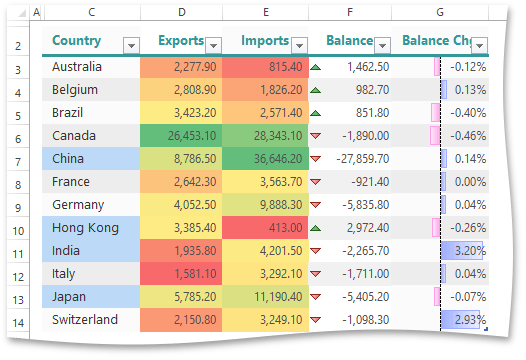Screen dimensions: 526x360
Task: Click the green up arrow for Hong Kong
Action: point(315,228)
